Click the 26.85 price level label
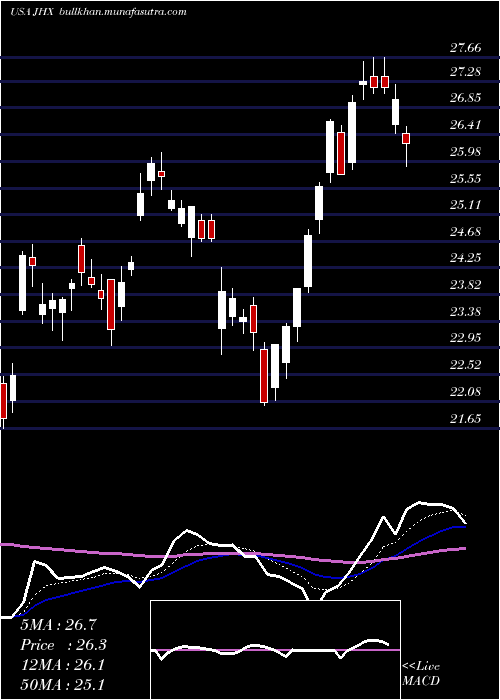 (x=466, y=98)
